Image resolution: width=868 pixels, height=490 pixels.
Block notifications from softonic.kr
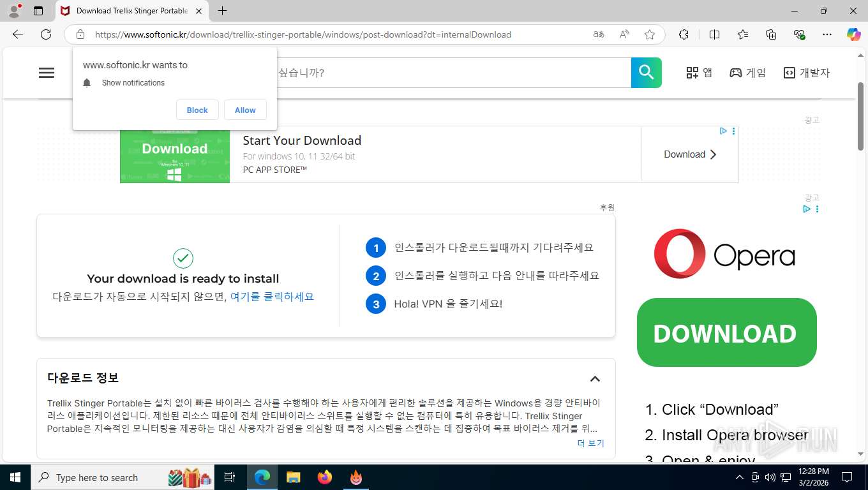pyautogui.click(x=197, y=110)
